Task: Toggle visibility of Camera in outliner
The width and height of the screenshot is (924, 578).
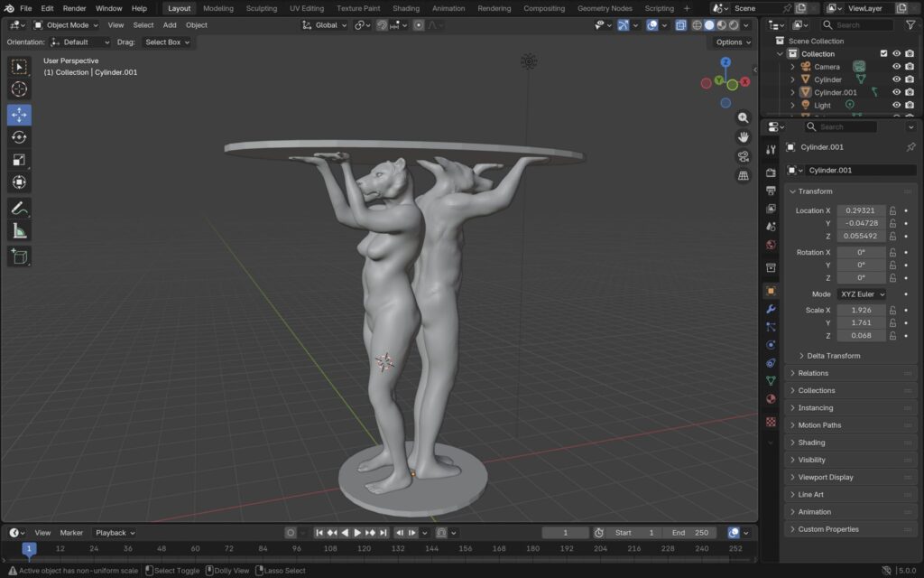Action: (897, 67)
